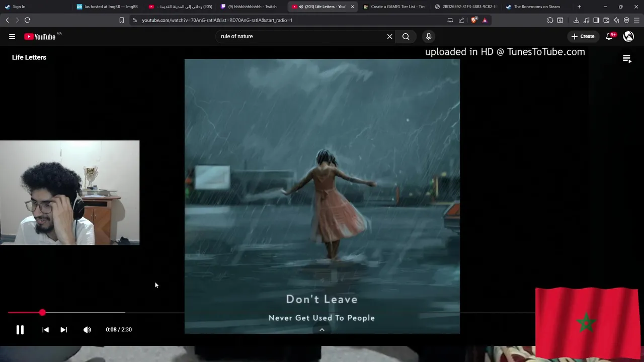Expand the chevron below the video
The width and height of the screenshot is (644, 362).
(322, 330)
